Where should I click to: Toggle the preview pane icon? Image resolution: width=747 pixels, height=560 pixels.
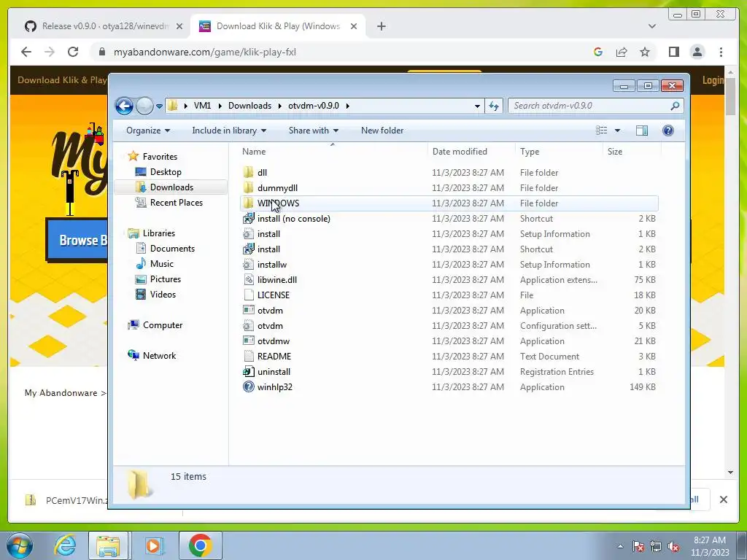click(x=642, y=131)
